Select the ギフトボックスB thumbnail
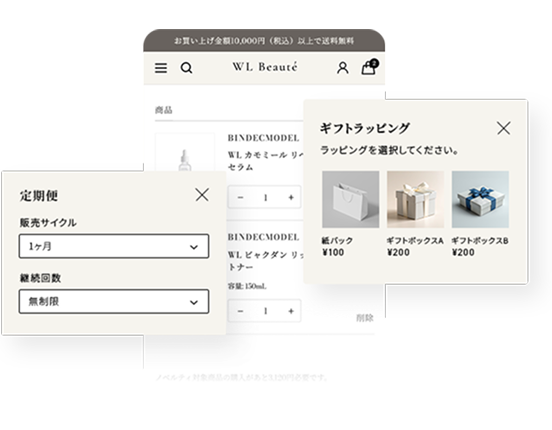Screen dimensions: 552x430 click(480, 199)
